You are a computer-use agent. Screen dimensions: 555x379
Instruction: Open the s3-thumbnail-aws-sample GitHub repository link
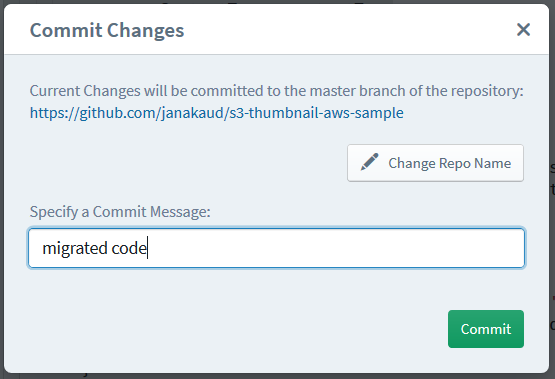click(x=216, y=113)
